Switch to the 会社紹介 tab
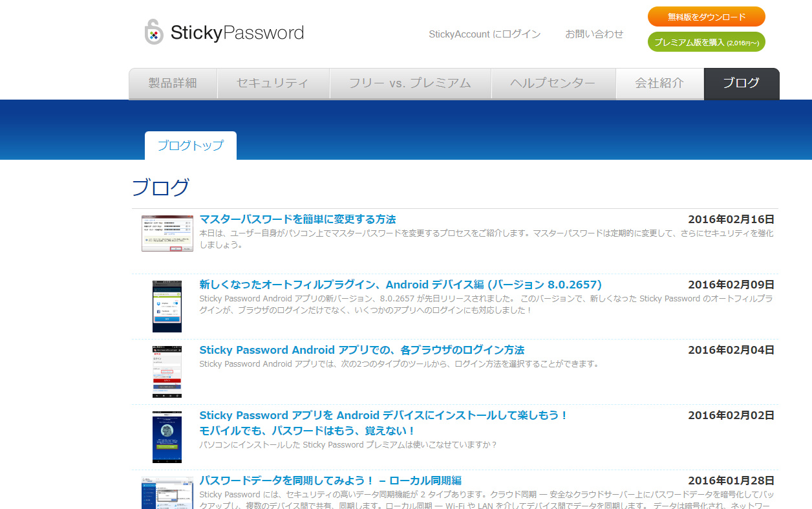The height and width of the screenshot is (509, 812). click(659, 83)
